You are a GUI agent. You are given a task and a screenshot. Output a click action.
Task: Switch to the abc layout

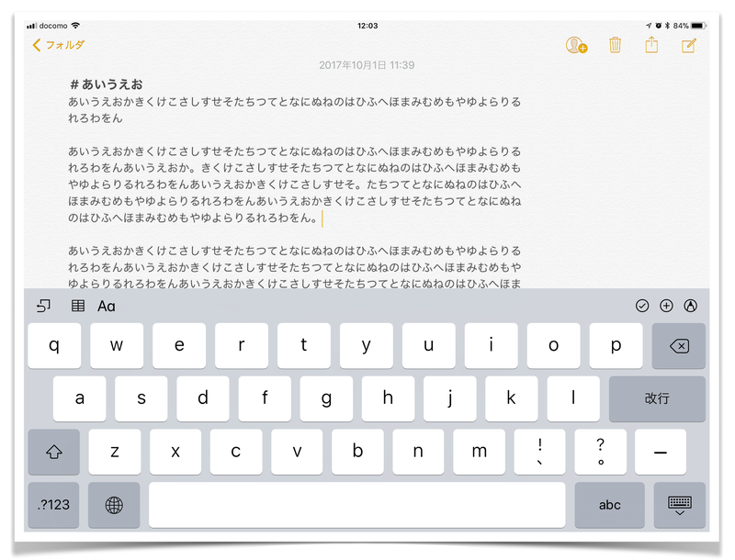609,505
